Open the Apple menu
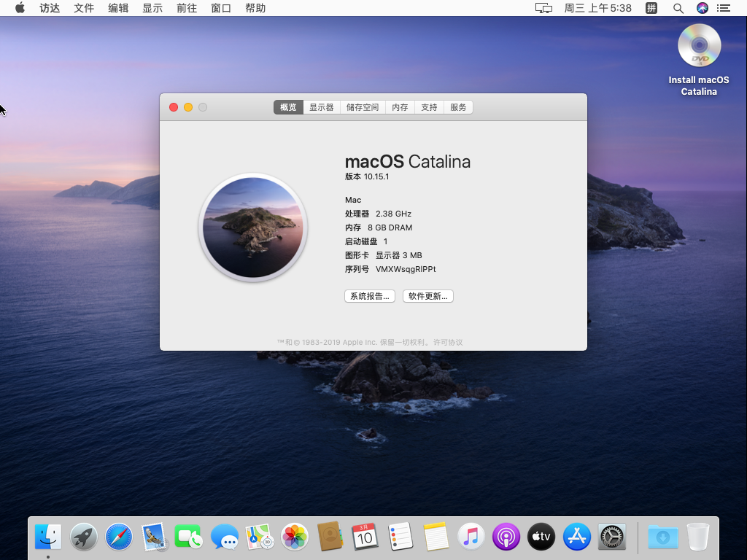The image size is (747, 560). tap(20, 8)
